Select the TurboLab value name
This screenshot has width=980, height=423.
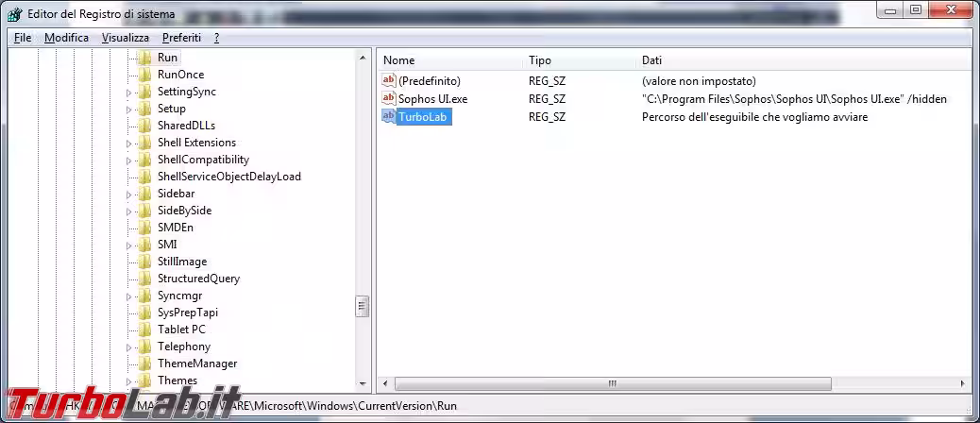tap(424, 117)
